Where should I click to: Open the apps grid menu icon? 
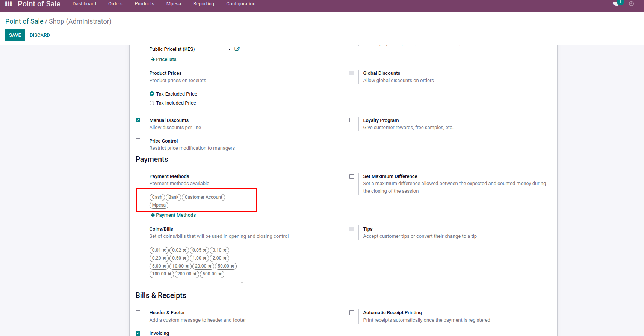click(8, 4)
